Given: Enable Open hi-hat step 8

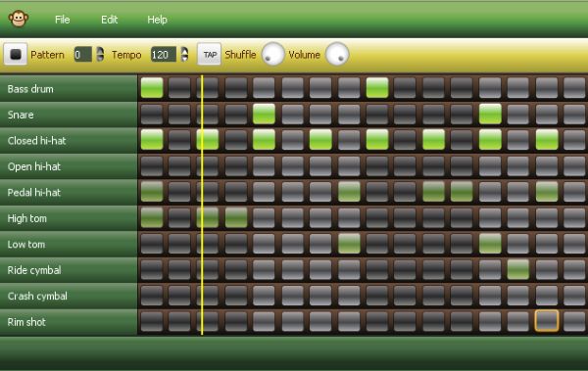Looking at the screenshot, I should click(x=349, y=165).
